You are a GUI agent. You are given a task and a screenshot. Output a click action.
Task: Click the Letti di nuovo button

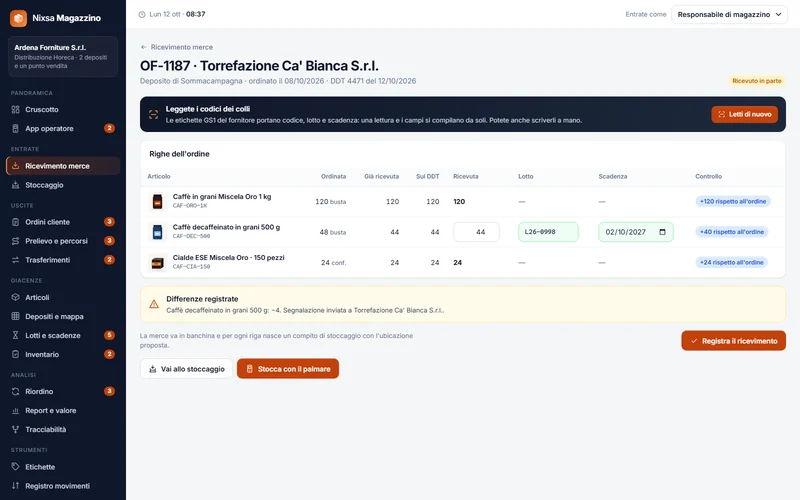(744, 114)
